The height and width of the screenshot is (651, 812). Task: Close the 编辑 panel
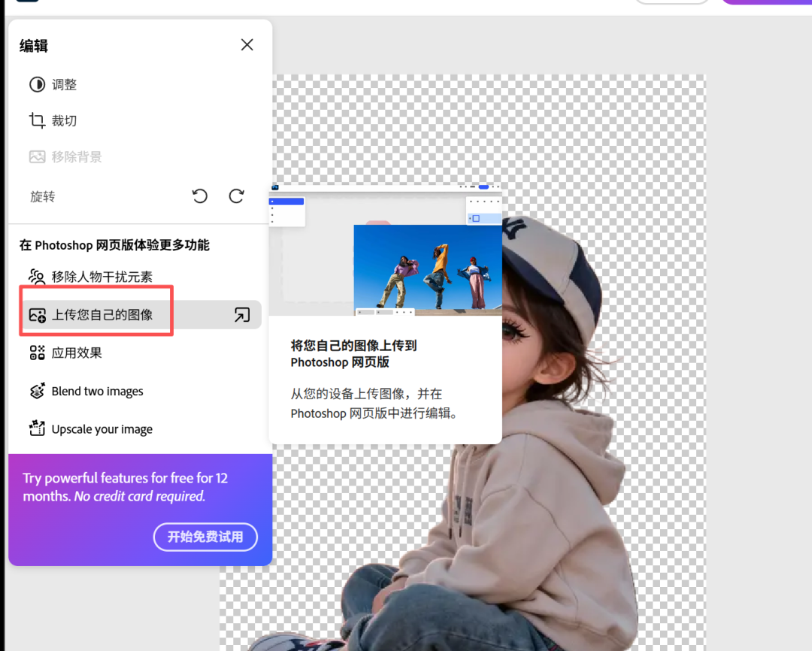[x=247, y=44]
